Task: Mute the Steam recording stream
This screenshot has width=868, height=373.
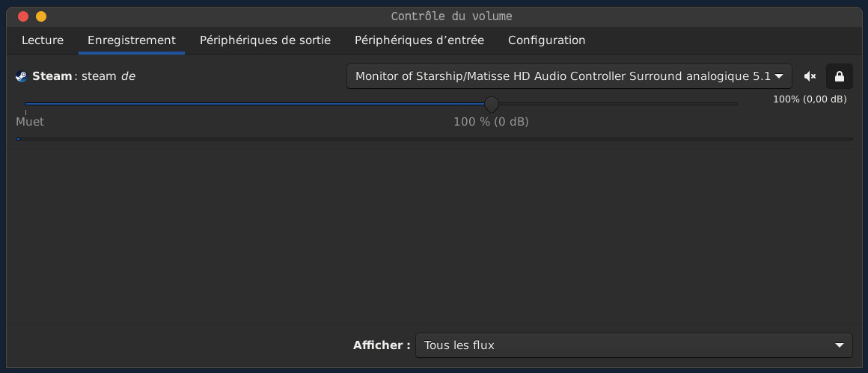Action: click(810, 76)
